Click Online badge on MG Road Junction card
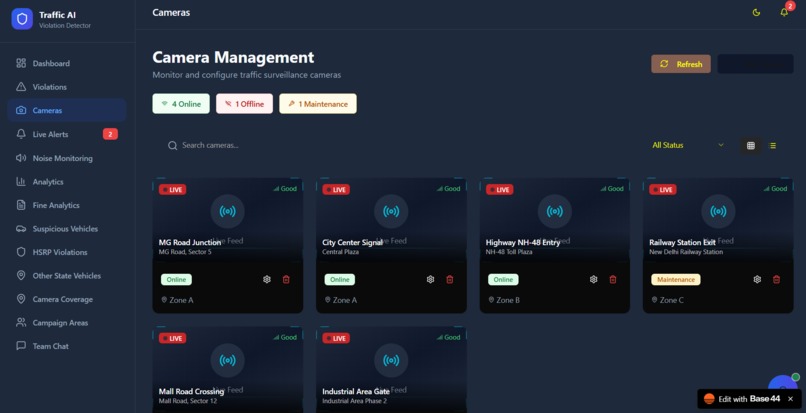The image size is (806, 413). point(176,280)
